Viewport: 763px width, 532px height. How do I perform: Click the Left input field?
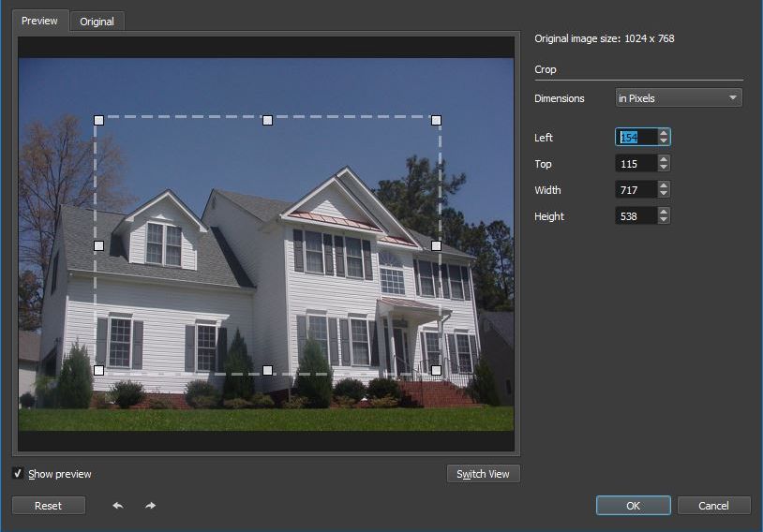point(637,137)
